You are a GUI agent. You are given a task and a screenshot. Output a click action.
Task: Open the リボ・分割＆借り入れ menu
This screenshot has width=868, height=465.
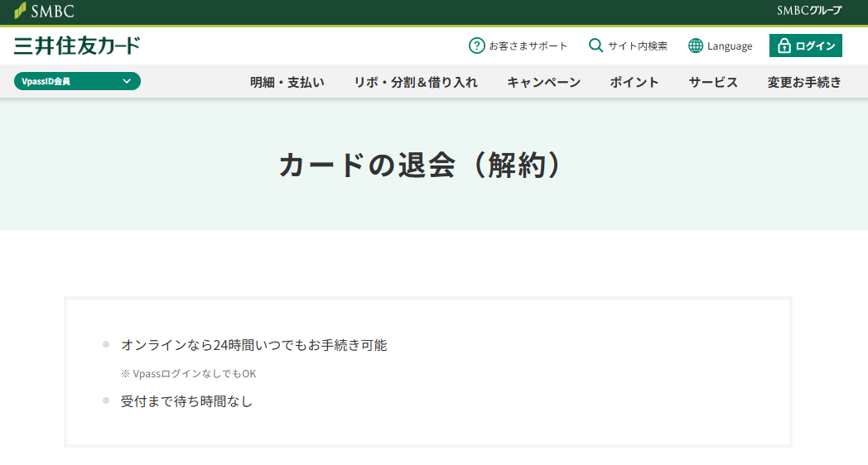click(x=416, y=82)
